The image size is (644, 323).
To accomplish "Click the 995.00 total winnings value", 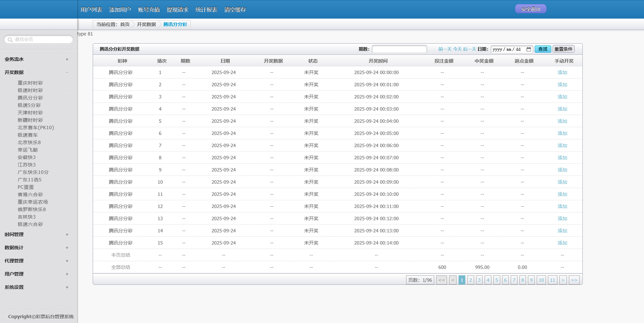I will click(482, 267).
